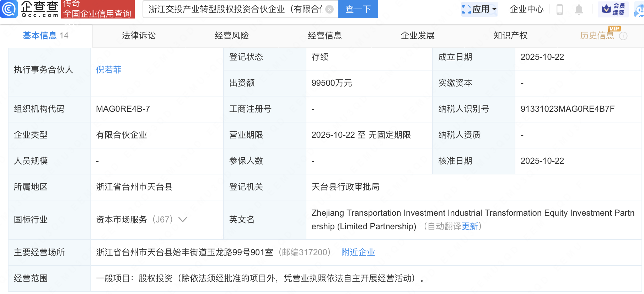Screen dimensions: 644x294
Task: Open partner link 倪若菲
Action: [x=109, y=70]
